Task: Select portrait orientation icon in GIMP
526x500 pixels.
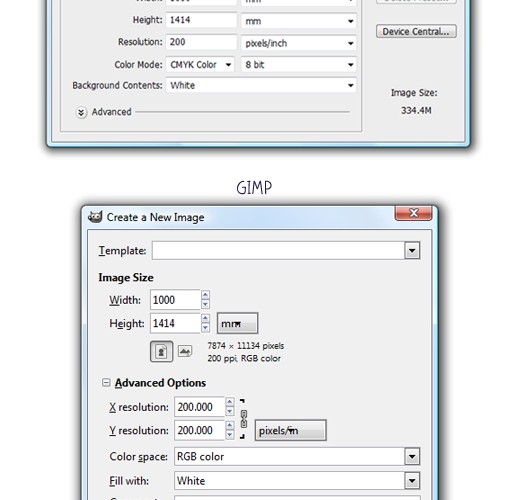Action: 161,351
